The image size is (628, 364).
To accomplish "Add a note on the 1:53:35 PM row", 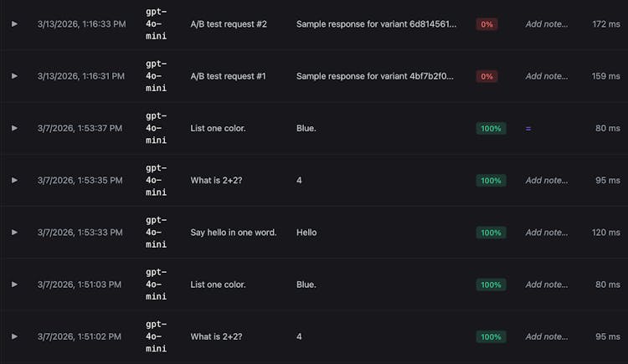I will (x=546, y=180).
